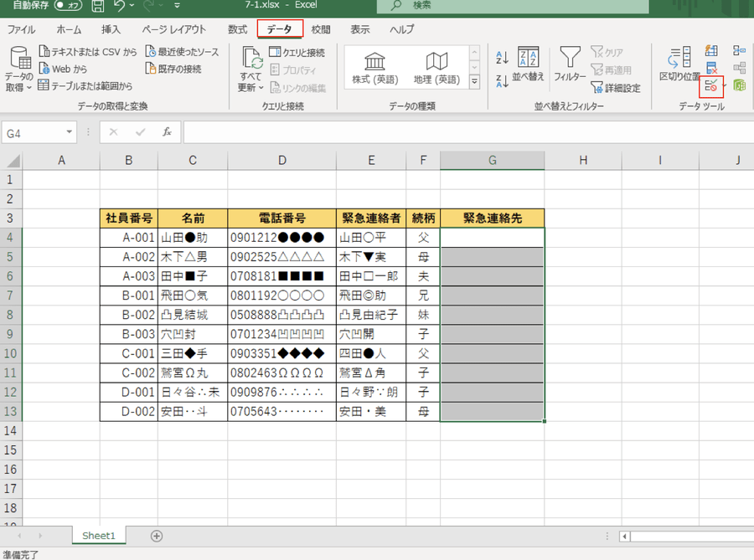Select the 地理 (英語) data type
The height and width of the screenshot is (560, 754).
pos(436,68)
